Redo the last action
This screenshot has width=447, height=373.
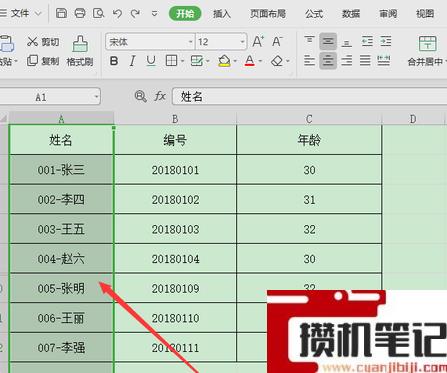(135, 13)
